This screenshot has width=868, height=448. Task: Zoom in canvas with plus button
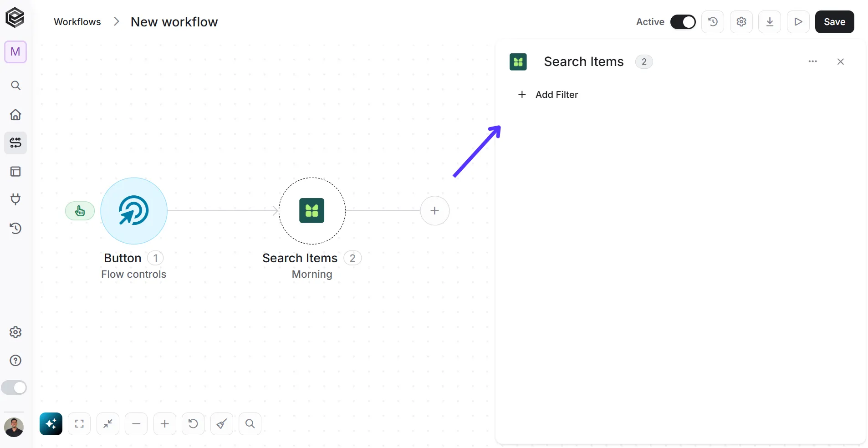coord(165,424)
